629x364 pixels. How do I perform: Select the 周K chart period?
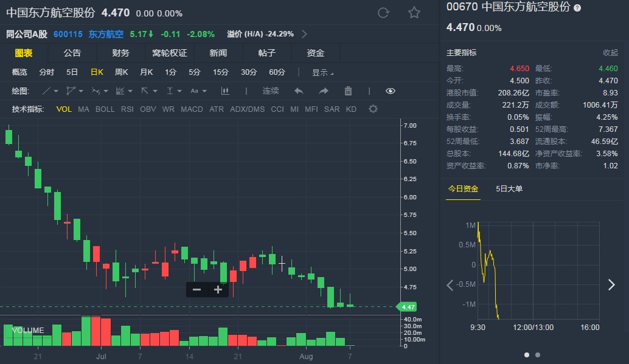[x=121, y=72]
